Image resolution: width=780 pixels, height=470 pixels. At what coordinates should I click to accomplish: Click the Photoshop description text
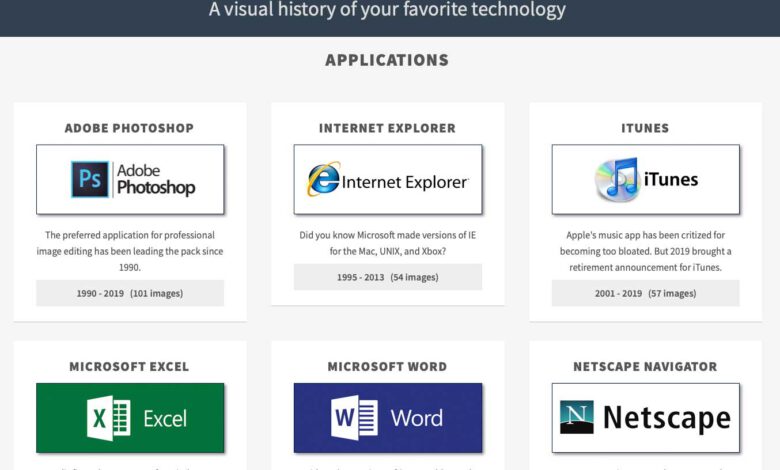click(x=130, y=251)
